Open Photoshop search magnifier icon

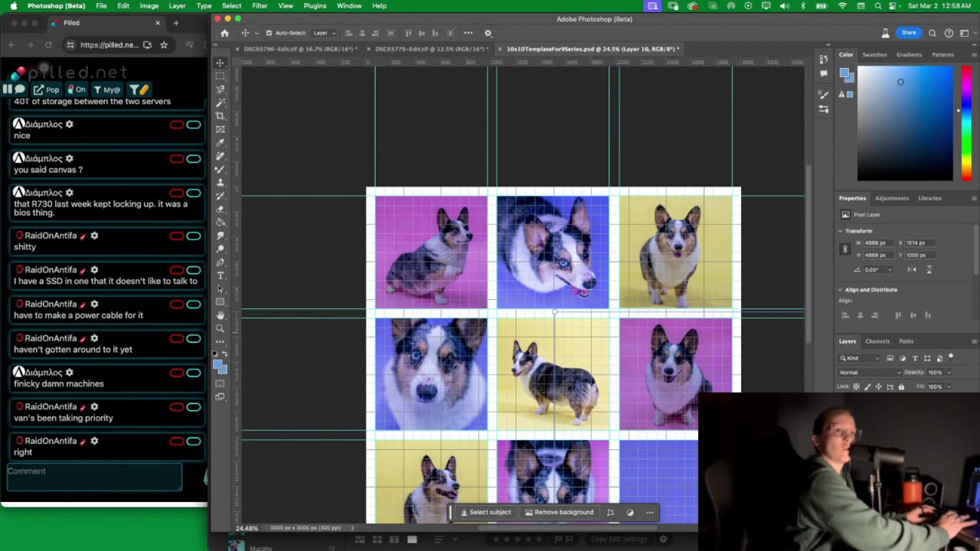tap(933, 33)
